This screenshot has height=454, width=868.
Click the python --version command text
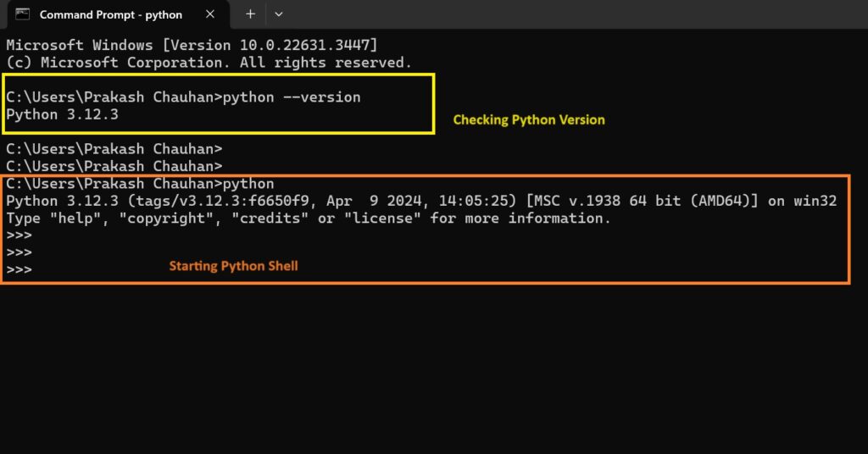pyautogui.click(x=292, y=97)
